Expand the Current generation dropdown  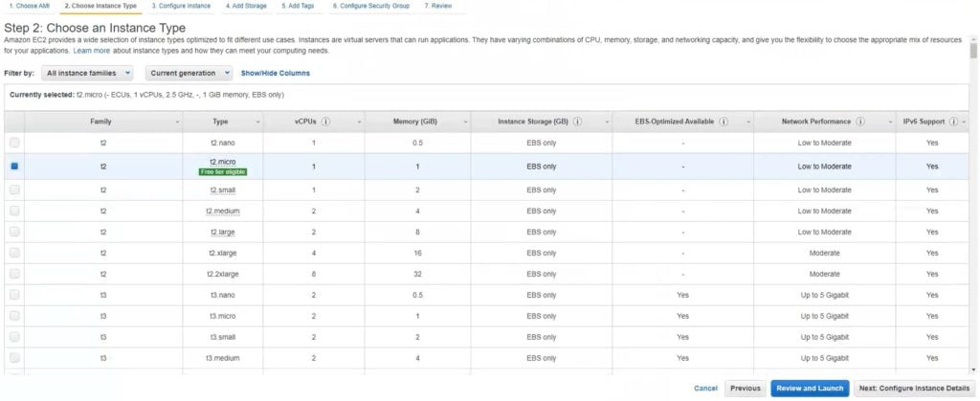[189, 73]
